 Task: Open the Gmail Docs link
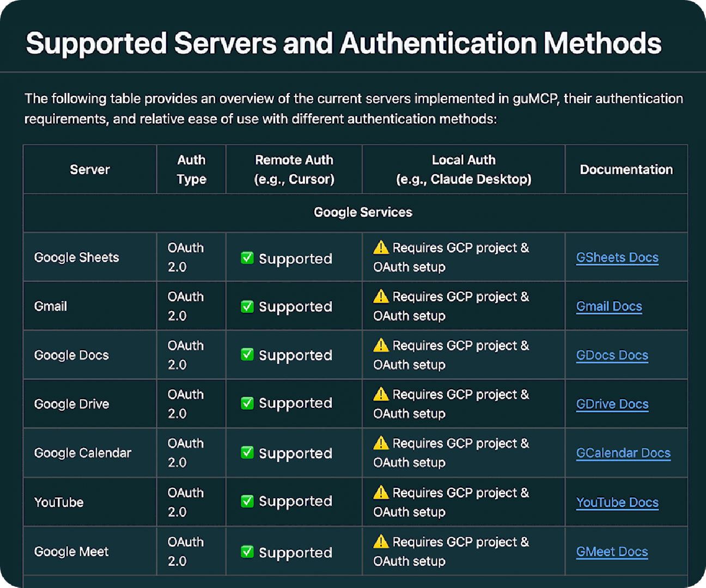tap(609, 307)
